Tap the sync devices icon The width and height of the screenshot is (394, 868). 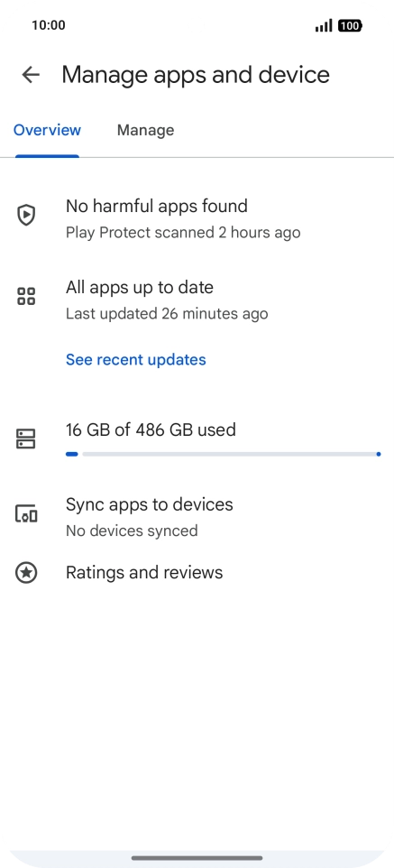coord(26,513)
